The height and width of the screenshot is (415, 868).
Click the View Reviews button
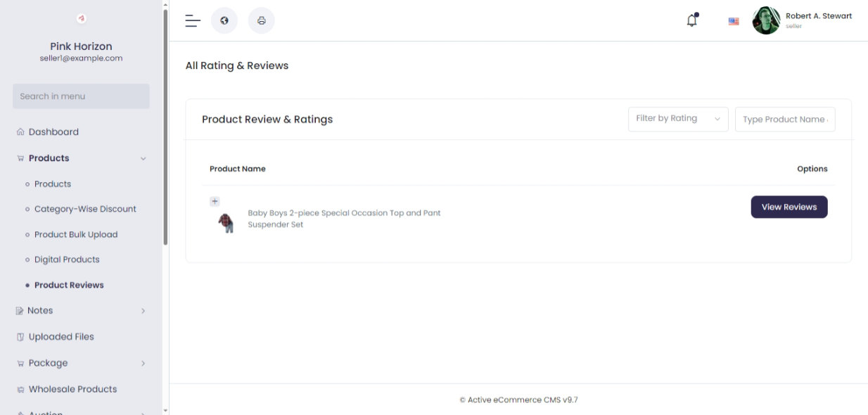pyautogui.click(x=789, y=207)
